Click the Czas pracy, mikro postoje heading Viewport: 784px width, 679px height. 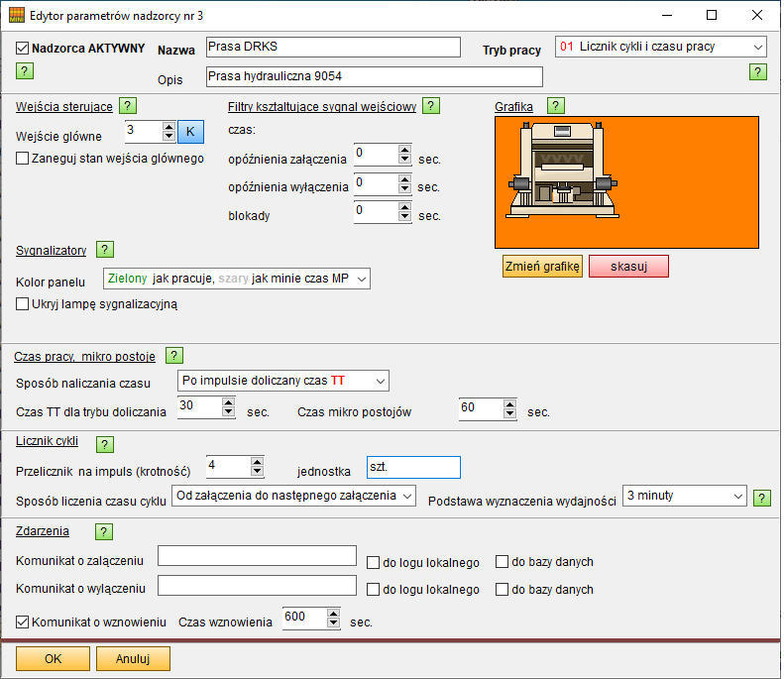point(84,357)
